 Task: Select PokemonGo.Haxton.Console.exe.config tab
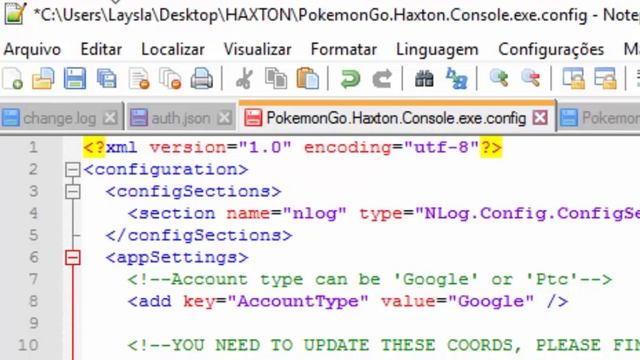pyautogui.click(x=396, y=118)
